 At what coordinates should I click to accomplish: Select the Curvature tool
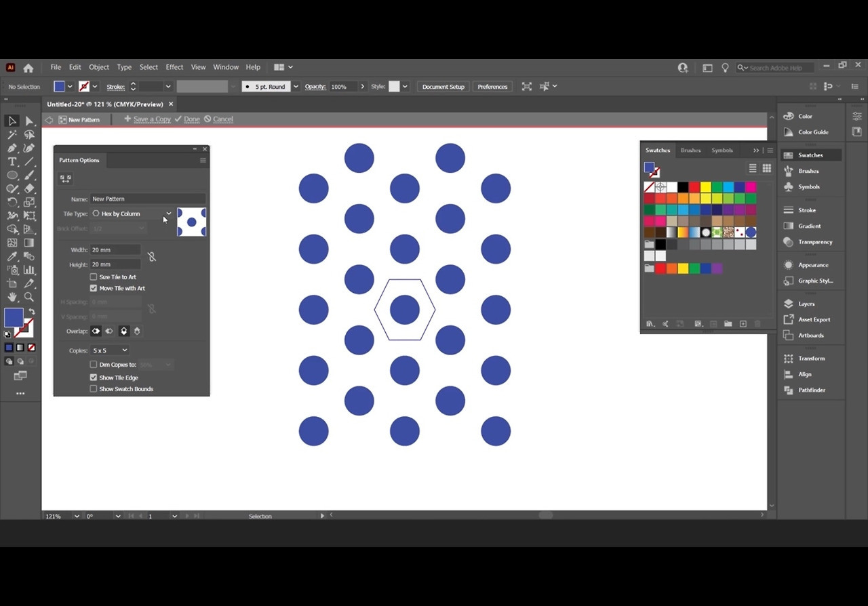point(29,148)
